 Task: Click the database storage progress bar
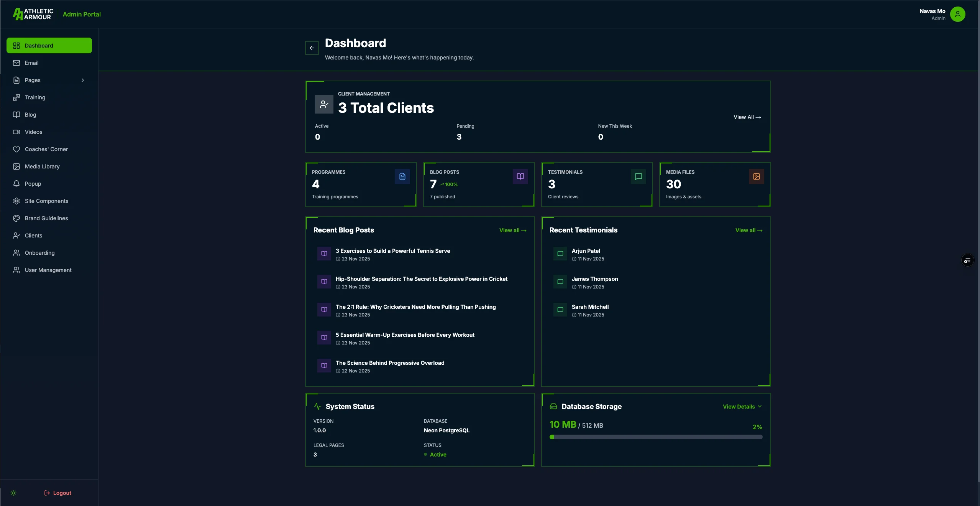coord(656,437)
